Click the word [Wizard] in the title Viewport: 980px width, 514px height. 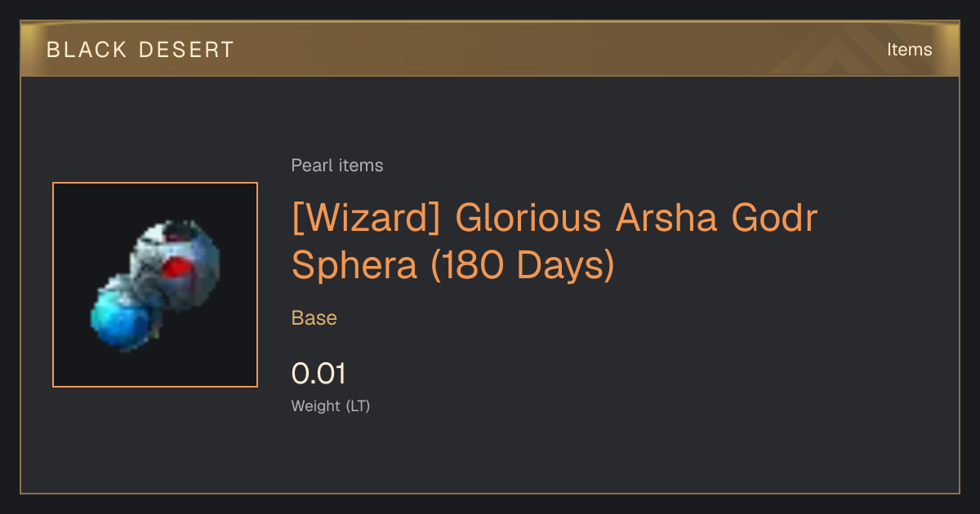tap(367, 219)
